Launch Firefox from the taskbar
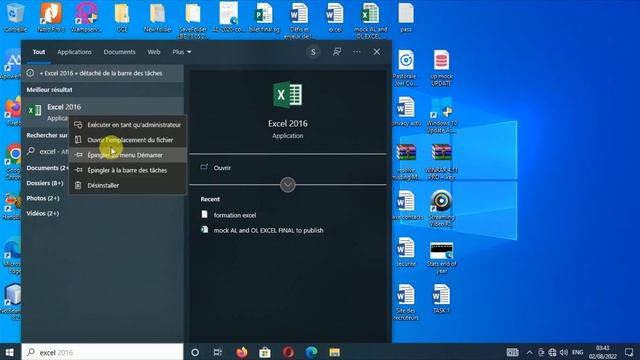Screen dimensions: 640x360 point(242,352)
